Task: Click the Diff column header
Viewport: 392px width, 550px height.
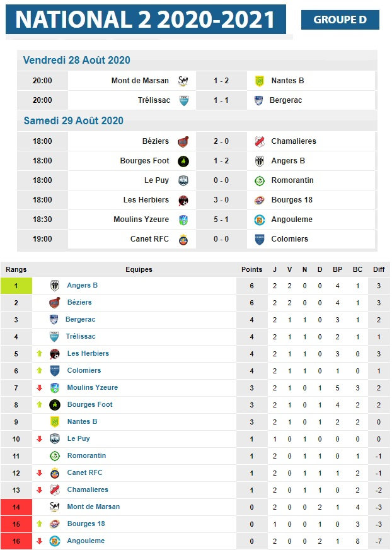Action: coord(378,269)
